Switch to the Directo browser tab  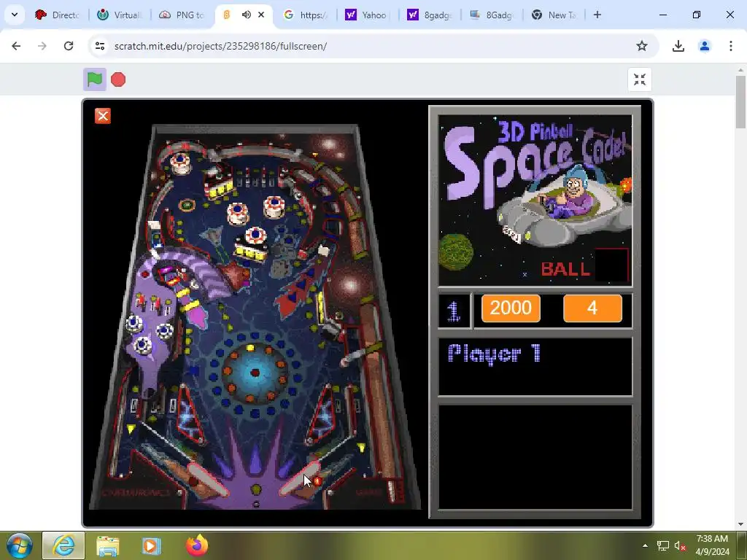pos(58,15)
